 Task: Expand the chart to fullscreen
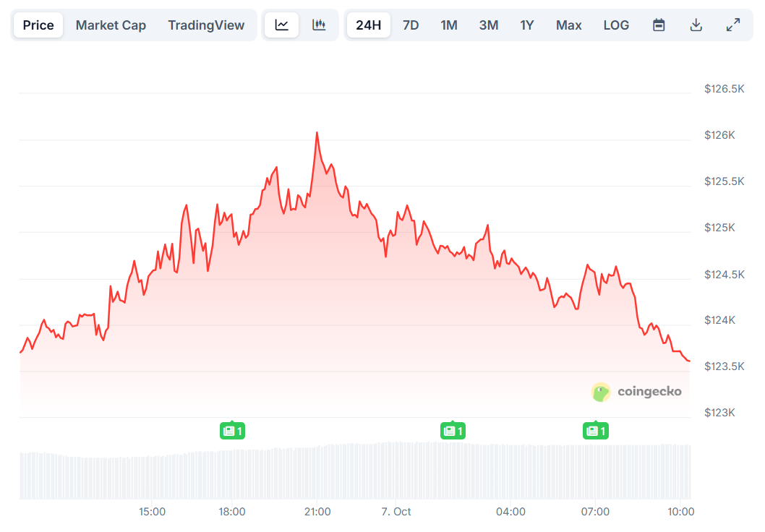coord(733,24)
